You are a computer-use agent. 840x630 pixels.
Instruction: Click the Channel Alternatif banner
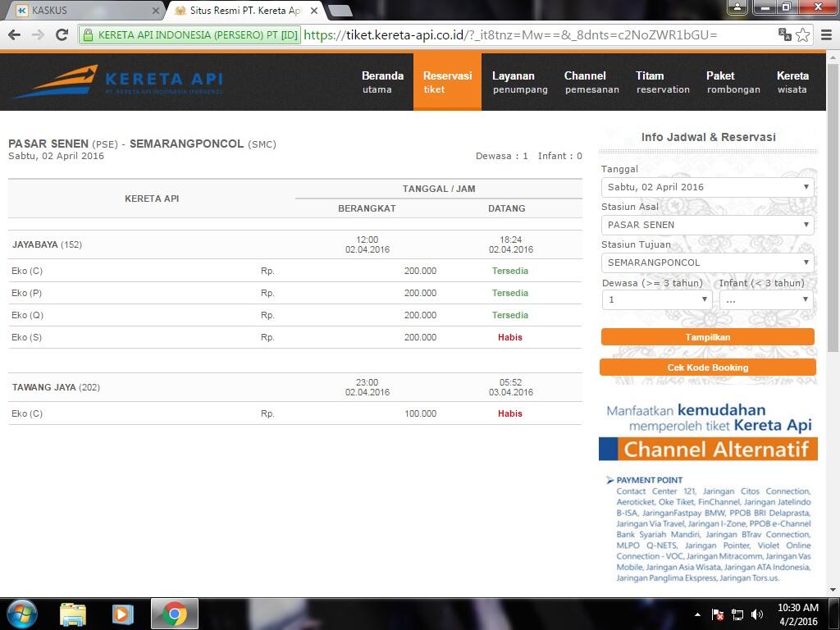click(x=708, y=449)
